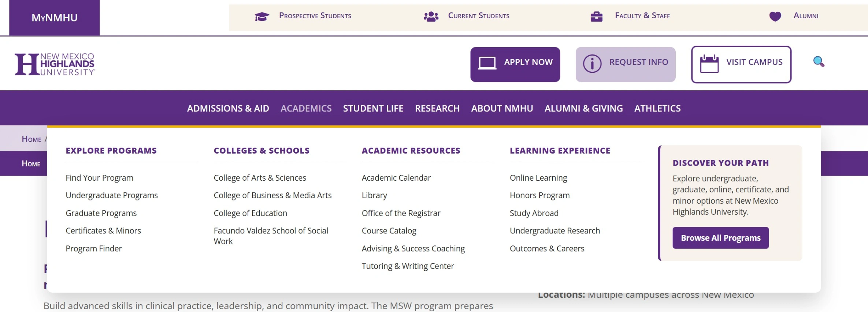Click the Home breadcrumb link
This screenshot has height=312, width=868.
(x=31, y=139)
